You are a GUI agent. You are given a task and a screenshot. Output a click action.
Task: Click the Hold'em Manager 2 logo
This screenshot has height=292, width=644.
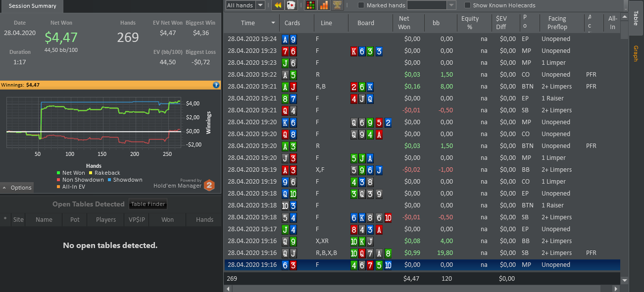209,185
